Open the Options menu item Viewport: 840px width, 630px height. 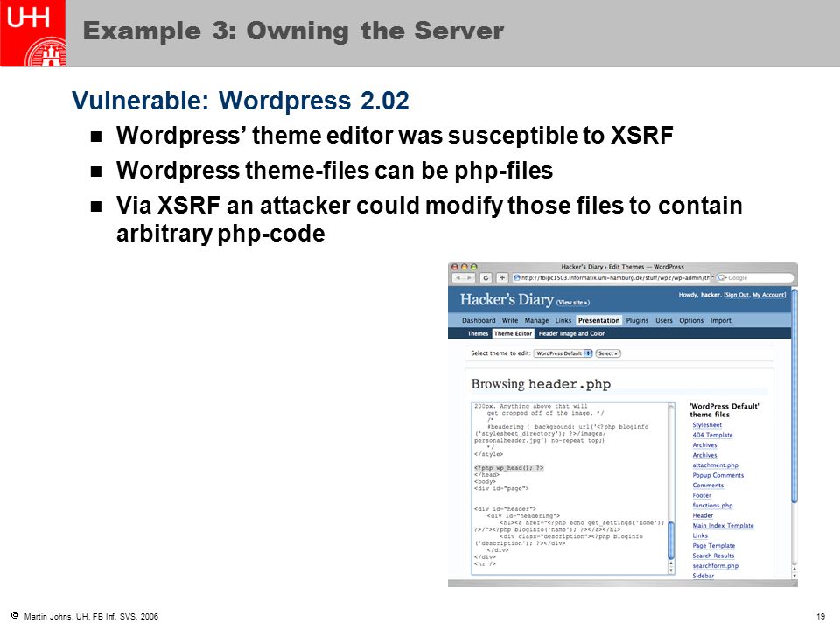pos(691,320)
